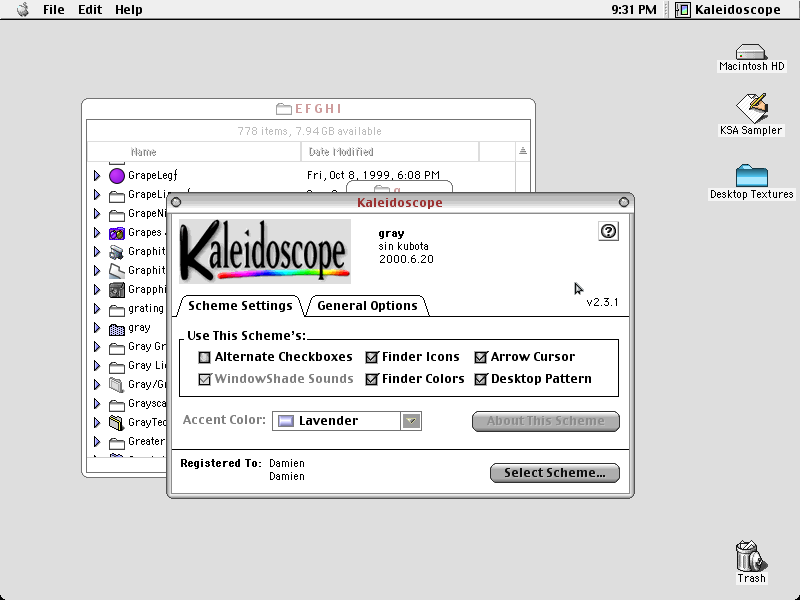The height and width of the screenshot is (600, 800).
Task: Click the Kaleidoscope rainbow logo image
Action: (265, 251)
